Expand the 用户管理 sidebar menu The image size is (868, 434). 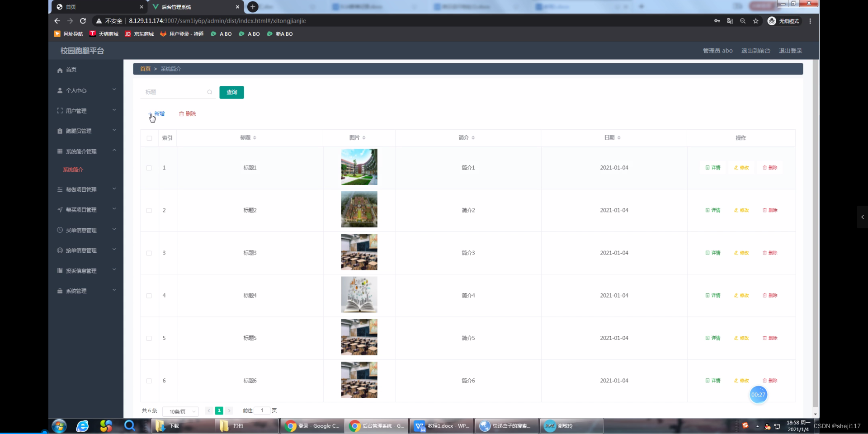pos(86,111)
